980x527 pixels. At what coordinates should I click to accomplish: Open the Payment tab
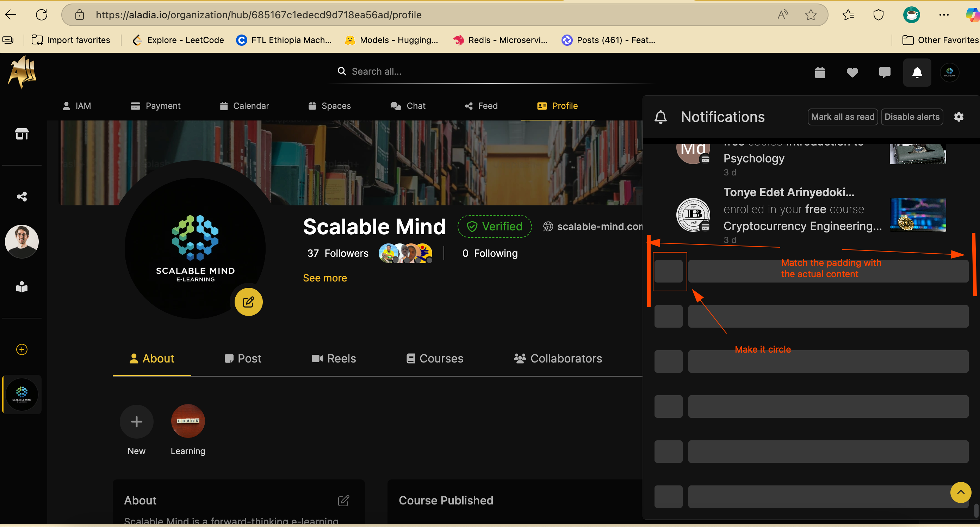(x=155, y=106)
